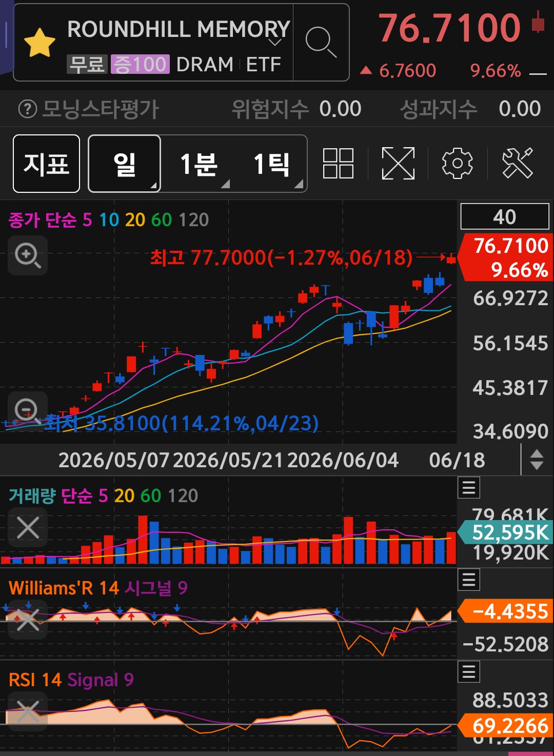Adjust chart height with up-down stepper

(537, 460)
